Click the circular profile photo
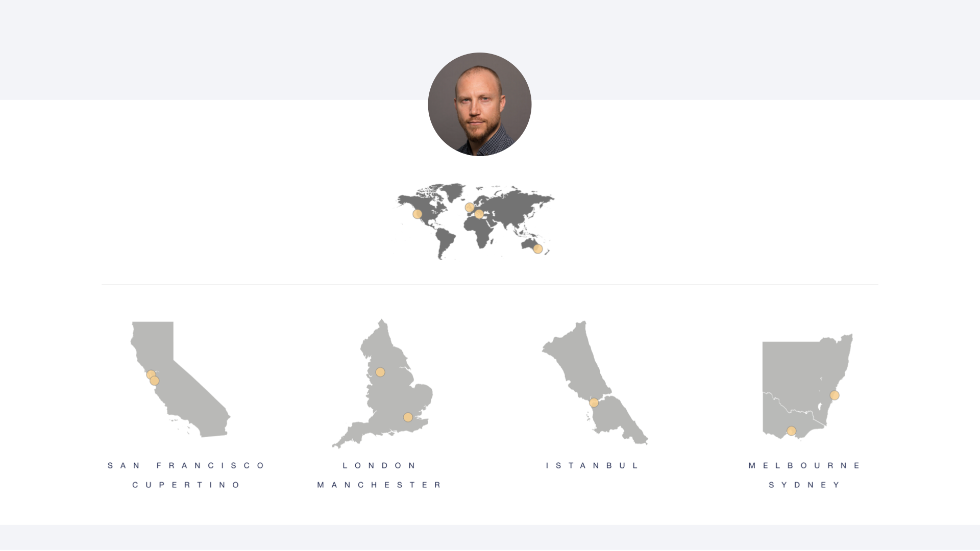The width and height of the screenshot is (980, 551). [x=480, y=104]
